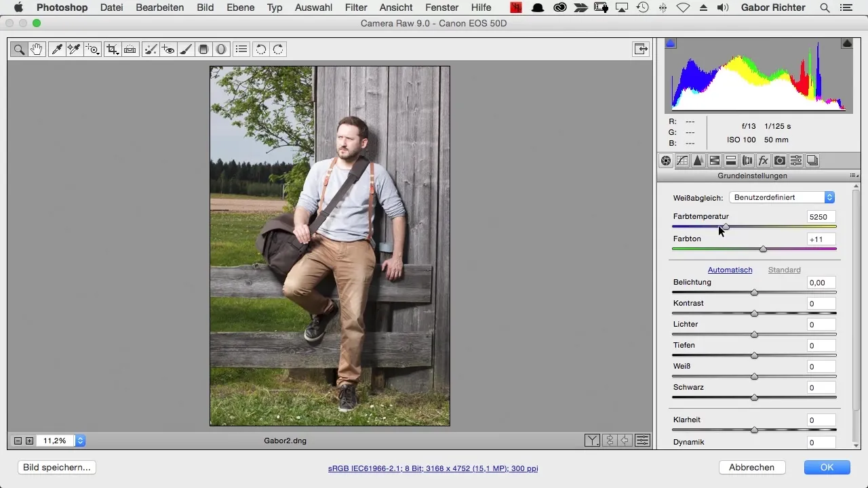This screenshot has height=488, width=868.
Task: Switch to the Detail sharpening tab
Action: (698, 161)
